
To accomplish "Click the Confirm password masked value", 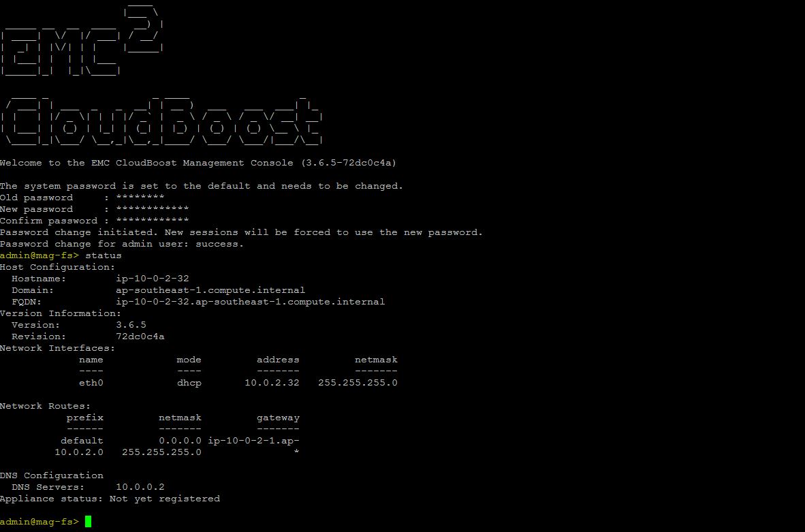I will (x=152, y=220).
